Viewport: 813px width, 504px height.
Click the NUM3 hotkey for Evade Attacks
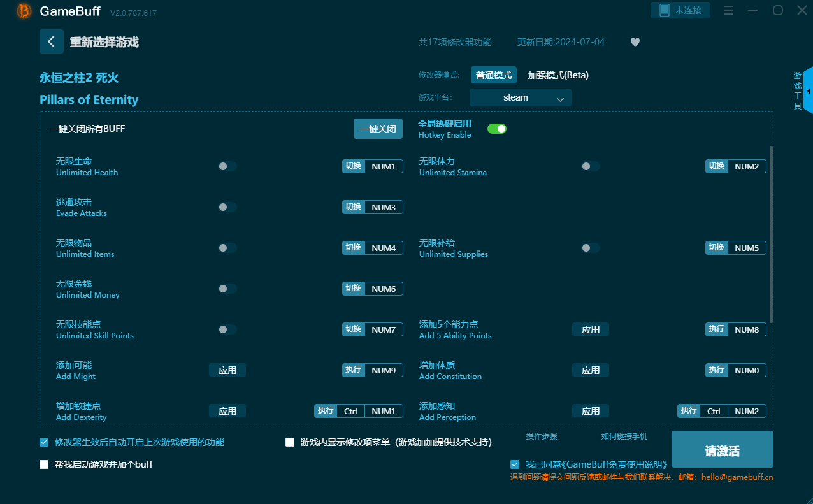(x=384, y=207)
